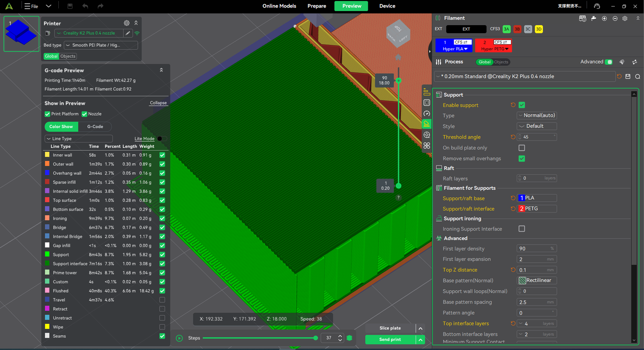Click the remove filament minus icon
Image resolution: width=644 pixels, height=350 pixels.
[x=614, y=18]
